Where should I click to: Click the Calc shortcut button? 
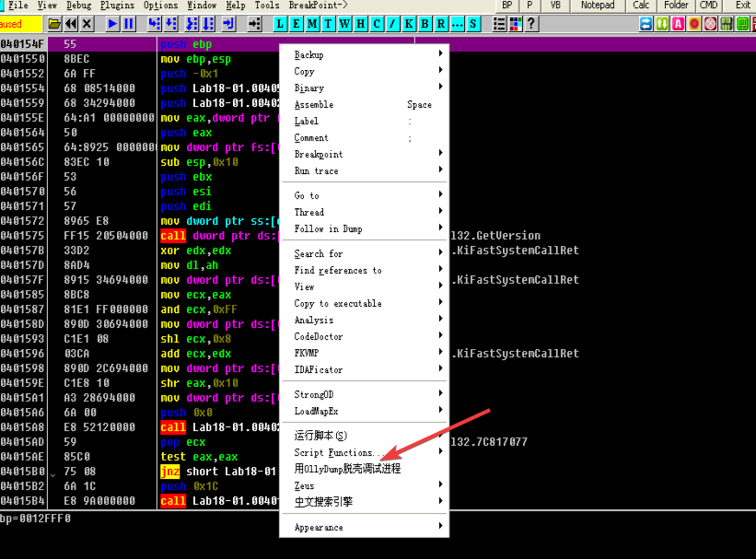pos(641,6)
